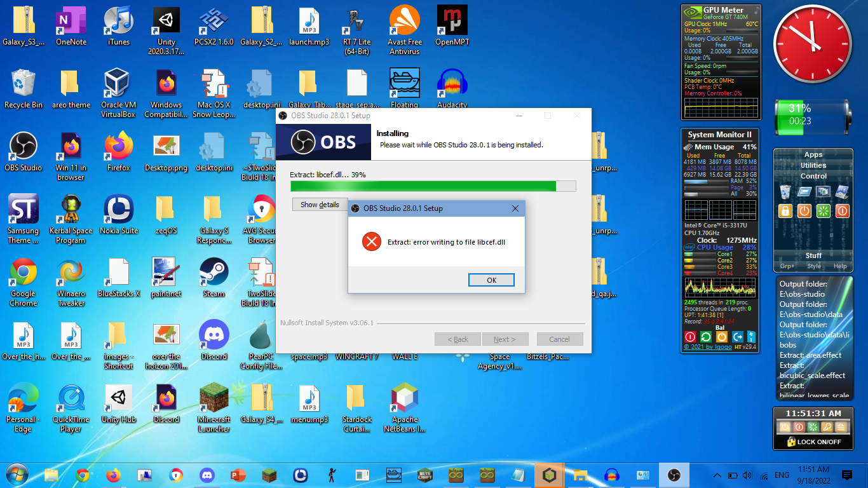Dismiss the libcef.dll error with OK
The width and height of the screenshot is (868, 488).
(491, 280)
